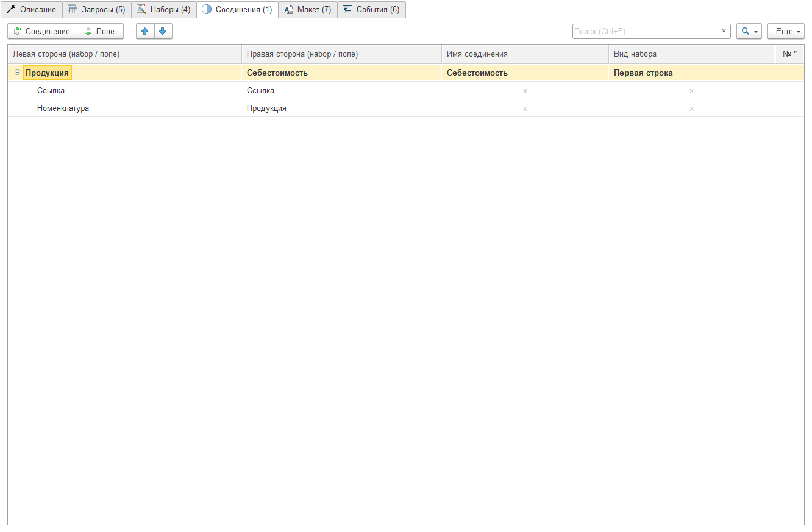Switch to the Наборы (4) tab
This screenshot has height=532, width=812.
(x=163, y=9)
